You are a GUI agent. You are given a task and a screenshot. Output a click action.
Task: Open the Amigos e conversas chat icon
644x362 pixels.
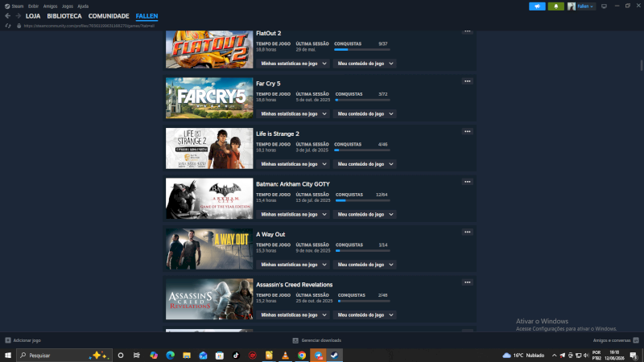[x=636, y=340]
